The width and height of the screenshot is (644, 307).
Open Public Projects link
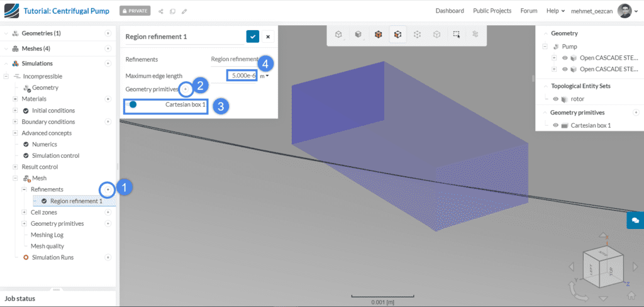[x=492, y=11]
